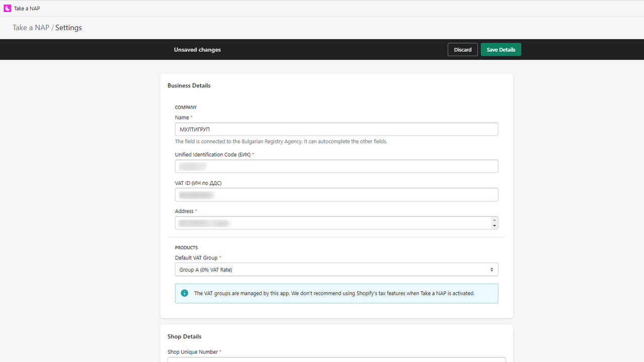Click the Shop Details section heading
The width and height of the screenshot is (644, 362).
tap(184, 336)
